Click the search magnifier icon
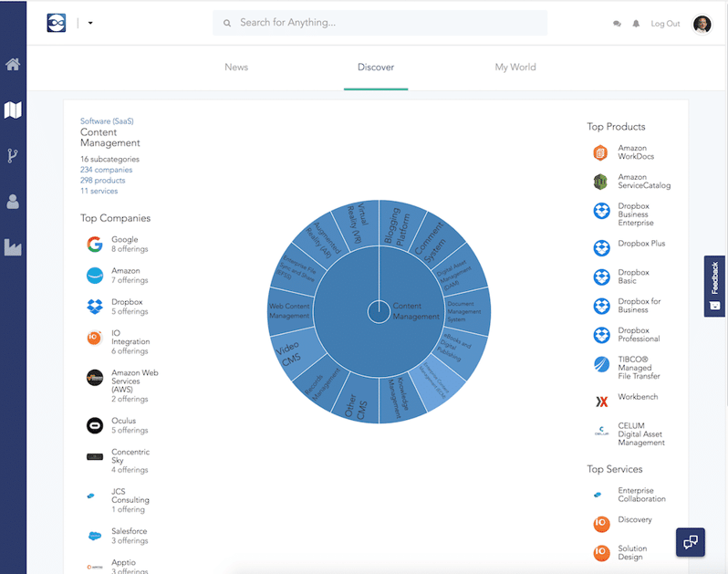Viewport: 728px width, 574px height. (227, 23)
